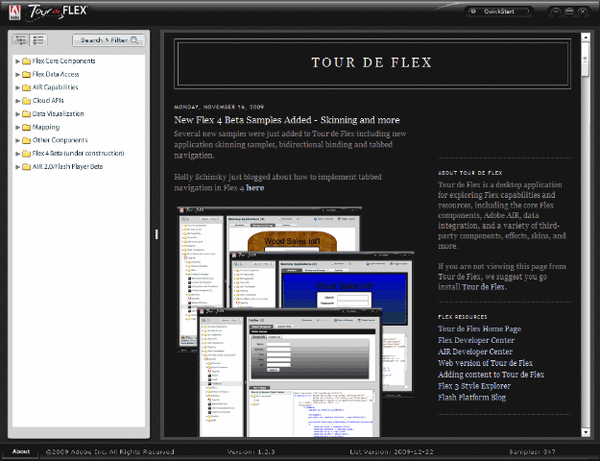The image size is (600, 461).
Task: Open the About button in footer
Action: click(21, 451)
